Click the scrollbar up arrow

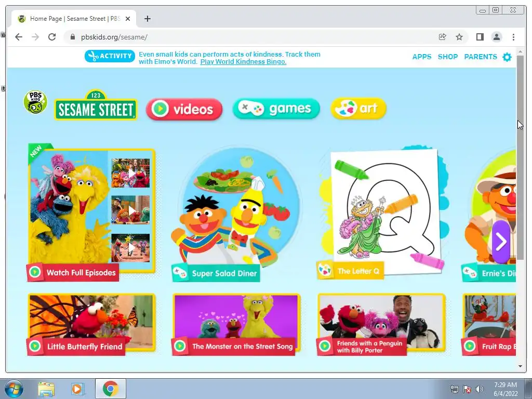pyautogui.click(x=520, y=51)
